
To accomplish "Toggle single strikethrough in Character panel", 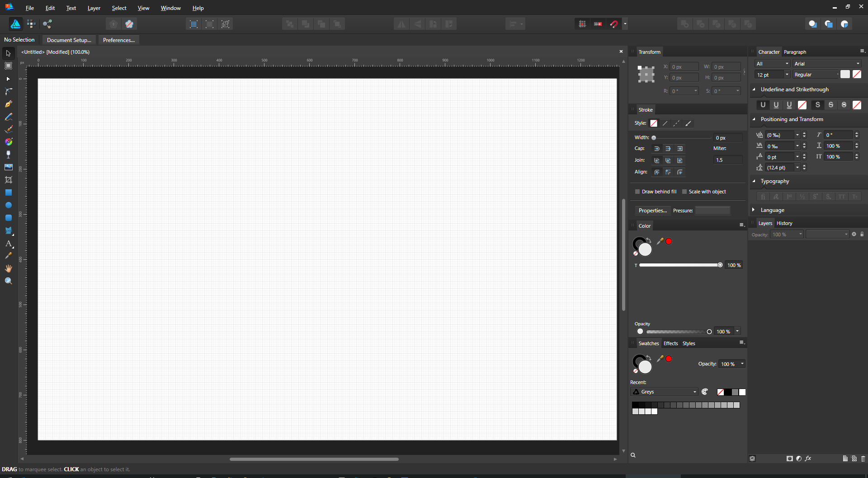I will pos(831,105).
